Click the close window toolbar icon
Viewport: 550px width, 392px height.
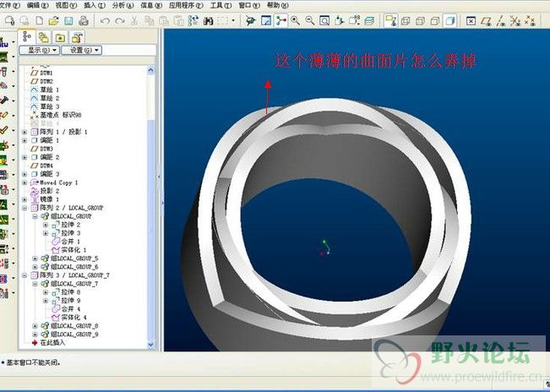471,21
